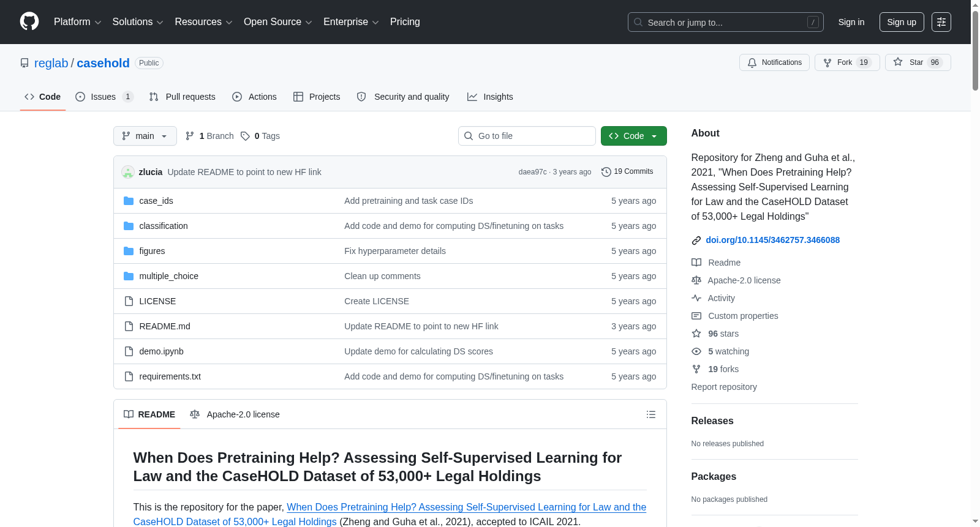Image resolution: width=980 pixels, height=527 pixels.
Task: Click the commit history clock icon
Action: click(606, 172)
